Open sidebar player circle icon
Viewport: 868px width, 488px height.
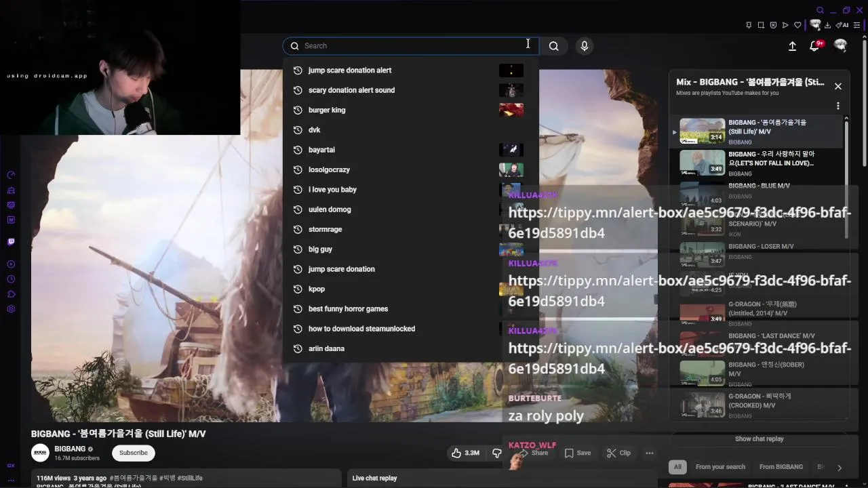(11, 264)
